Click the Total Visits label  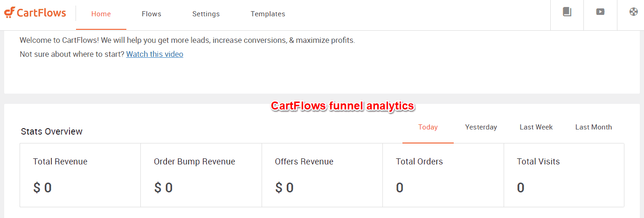pos(538,162)
